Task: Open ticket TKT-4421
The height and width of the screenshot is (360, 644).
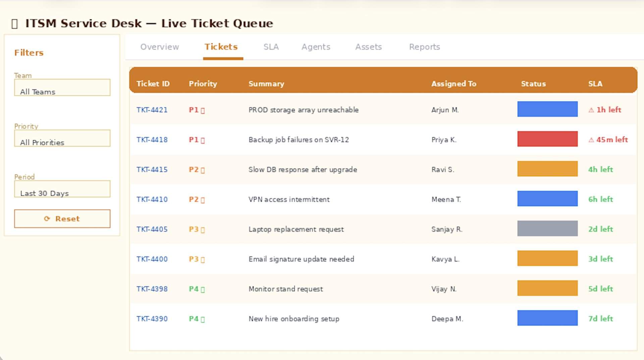Action: [152, 110]
